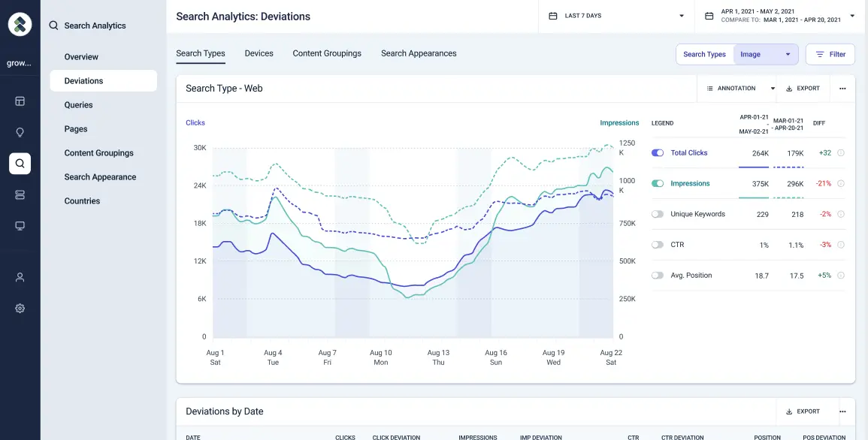
Task: Open the settings gear icon
Action: 20,308
